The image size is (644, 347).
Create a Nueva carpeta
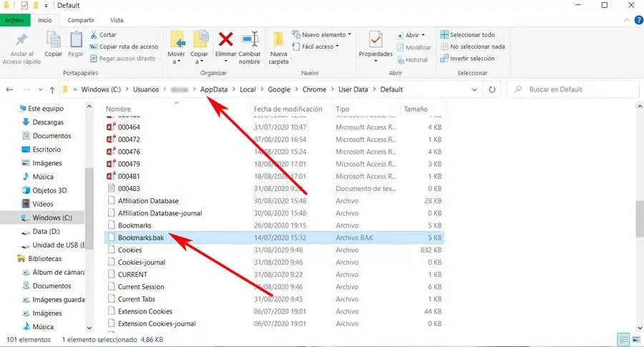(x=278, y=48)
